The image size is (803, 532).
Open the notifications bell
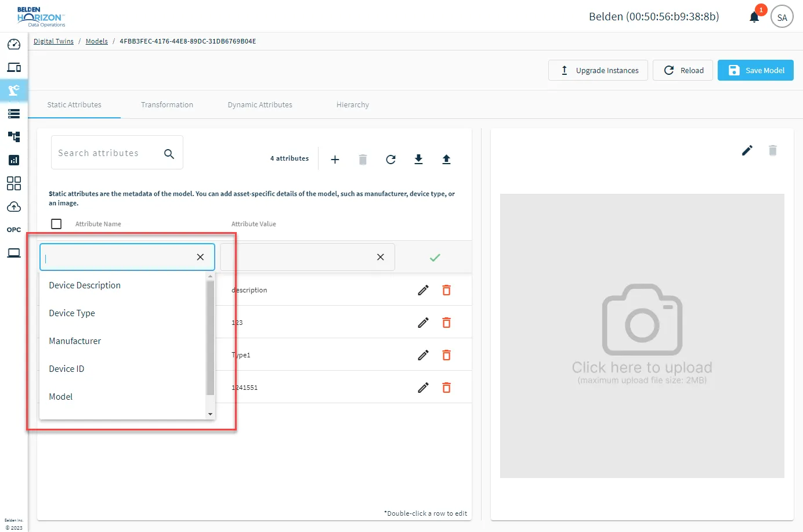754,17
